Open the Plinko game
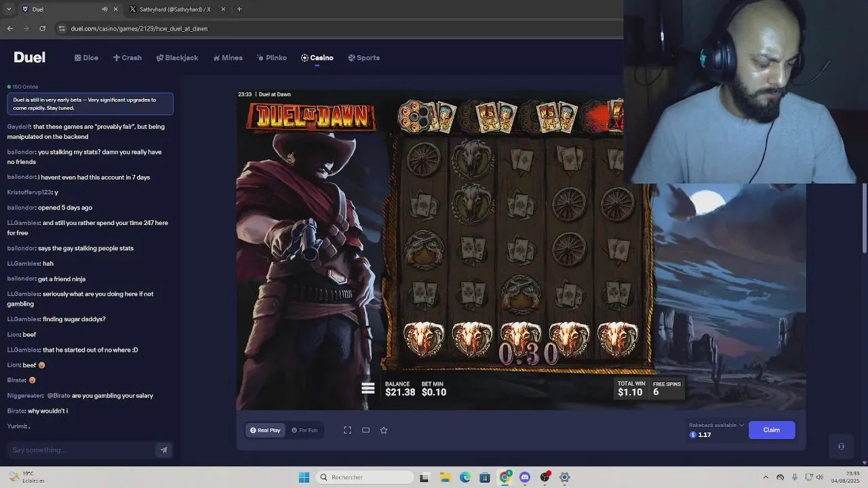Image resolution: width=868 pixels, height=488 pixels. (271, 58)
